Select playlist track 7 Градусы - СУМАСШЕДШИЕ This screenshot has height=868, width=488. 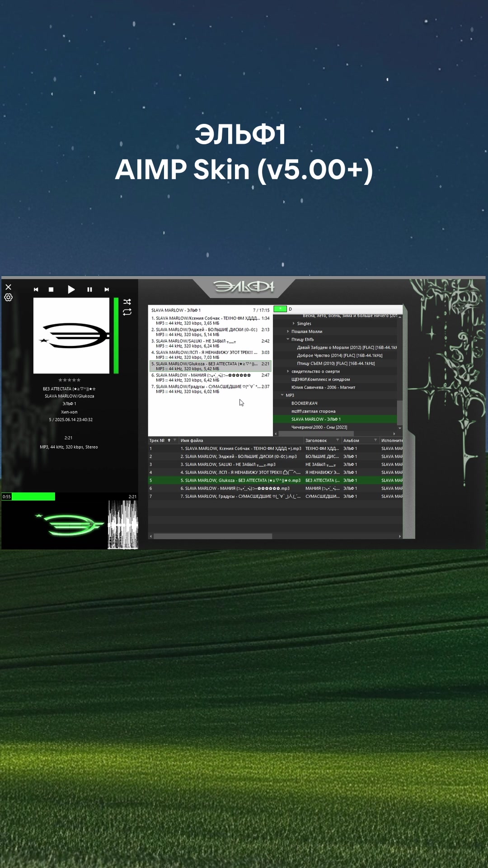click(x=211, y=389)
